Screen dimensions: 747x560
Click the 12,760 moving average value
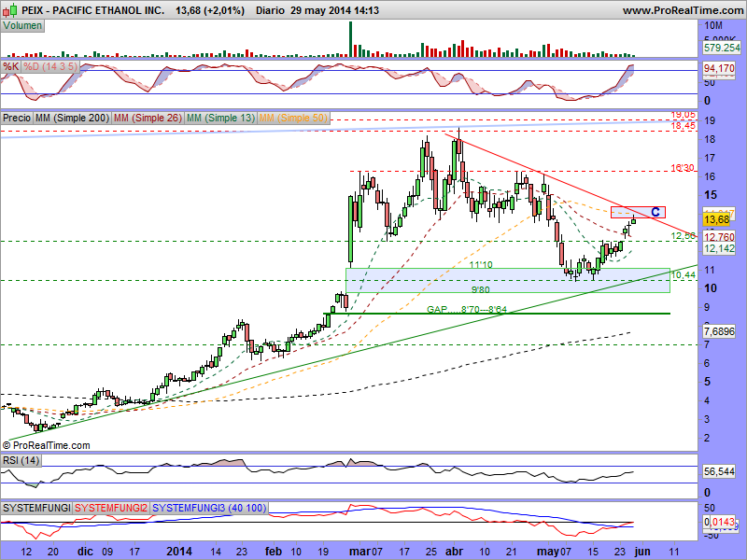point(719,237)
